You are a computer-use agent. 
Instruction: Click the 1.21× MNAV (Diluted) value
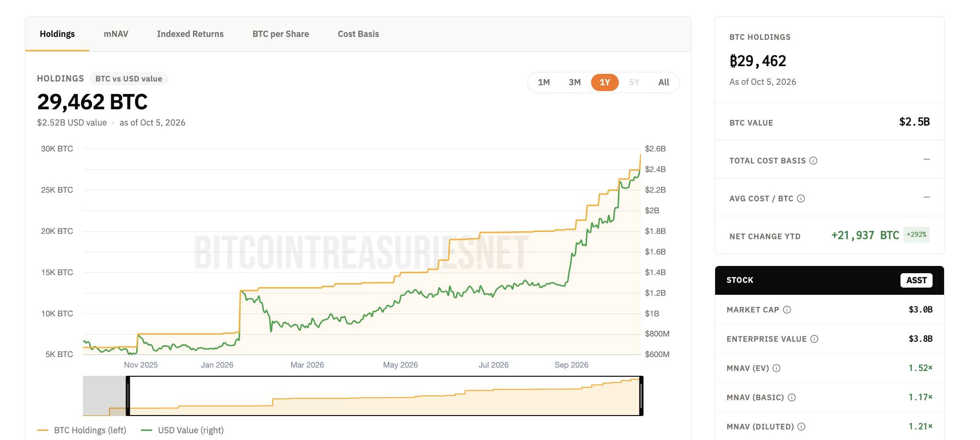921,427
